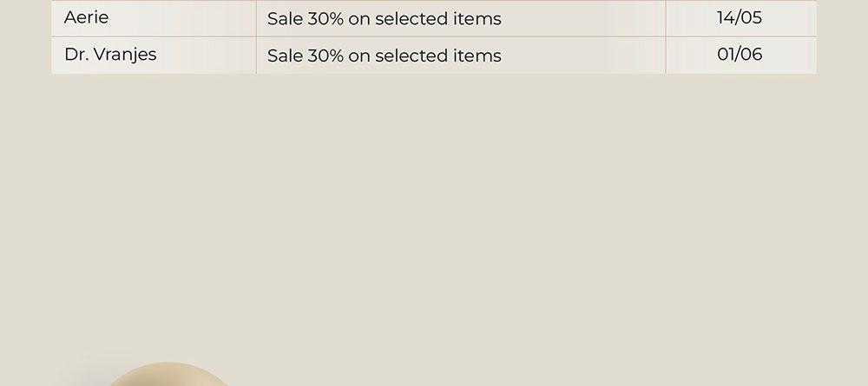Click the Aerie row sale description text
The width and height of the screenshot is (868, 386).
[385, 19]
